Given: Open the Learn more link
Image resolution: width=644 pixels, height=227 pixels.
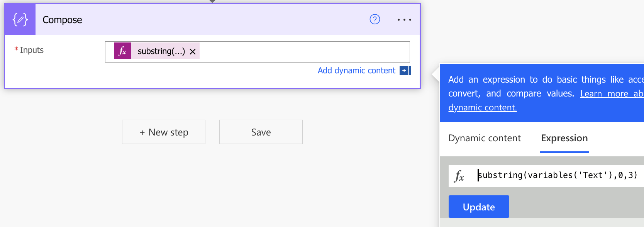Looking at the screenshot, I should (x=611, y=93).
